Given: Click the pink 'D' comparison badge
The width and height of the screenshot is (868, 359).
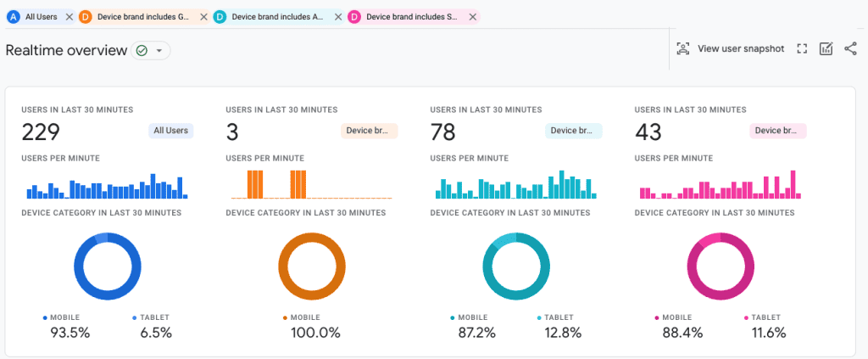Looking at the screenshot, I should [354, 17].
